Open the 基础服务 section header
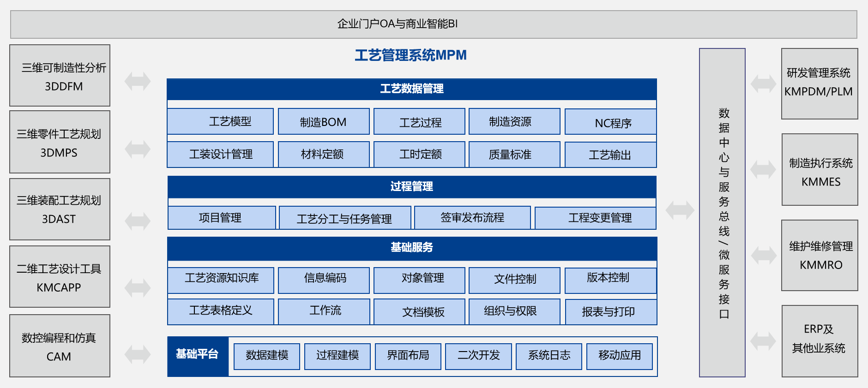 point(411,248)
